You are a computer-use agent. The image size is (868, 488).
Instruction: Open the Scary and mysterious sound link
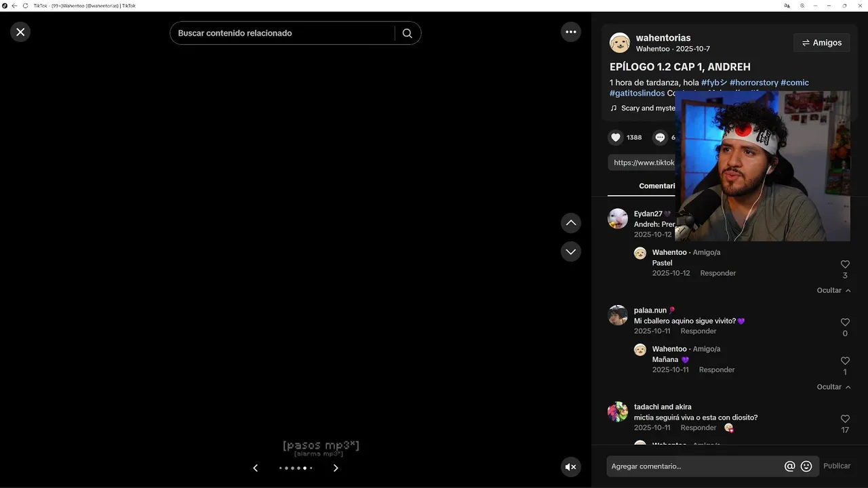coord(648,108)
